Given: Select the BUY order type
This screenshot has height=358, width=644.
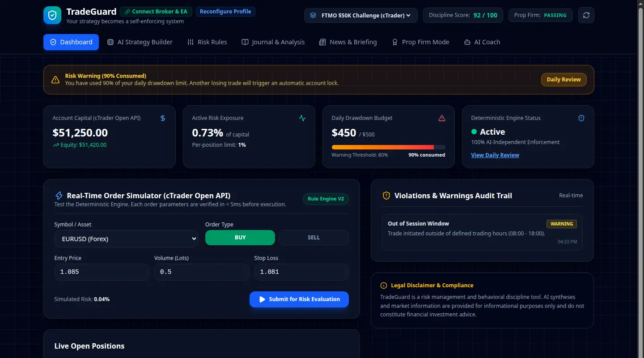Looking at the screenshot, I should (x=240, y=238).
